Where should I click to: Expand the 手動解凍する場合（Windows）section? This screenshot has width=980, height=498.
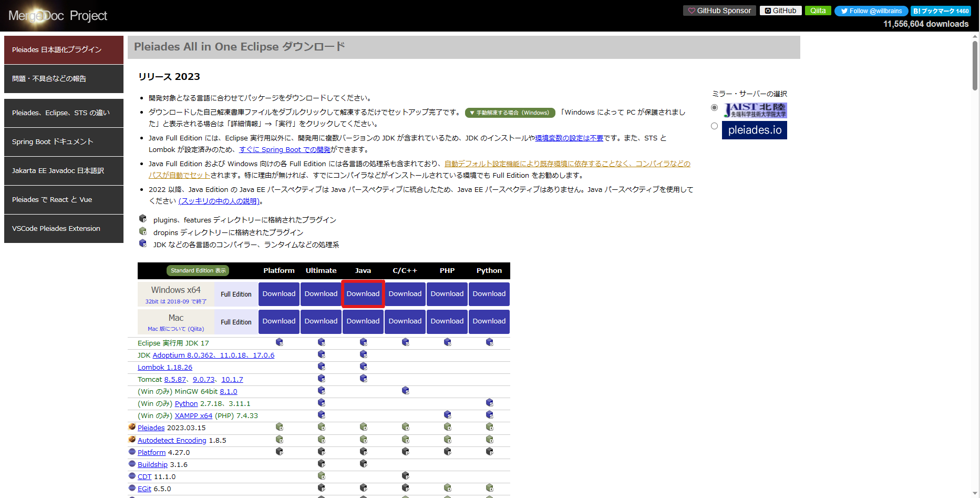click(x=510, y=112)
